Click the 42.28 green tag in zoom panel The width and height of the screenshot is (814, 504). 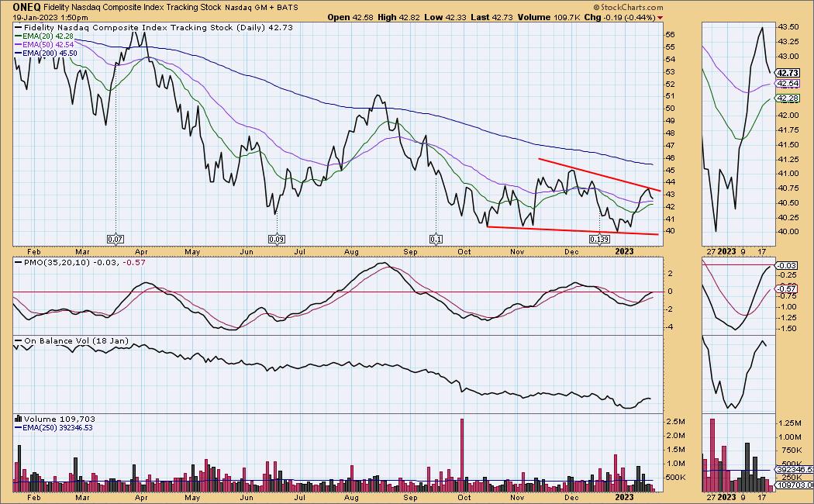point(788,98)
